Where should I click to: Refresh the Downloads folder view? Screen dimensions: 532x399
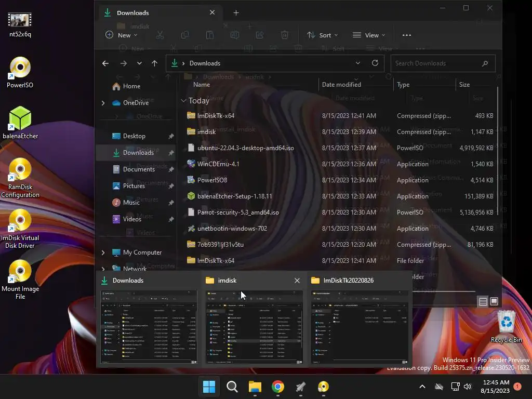(375, 63)
